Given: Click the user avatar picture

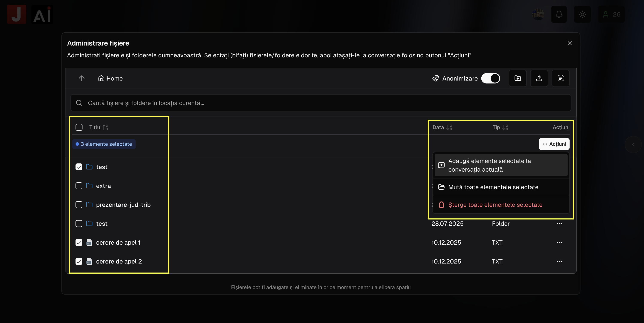Looking at the screenshot, I should (538, 15).
